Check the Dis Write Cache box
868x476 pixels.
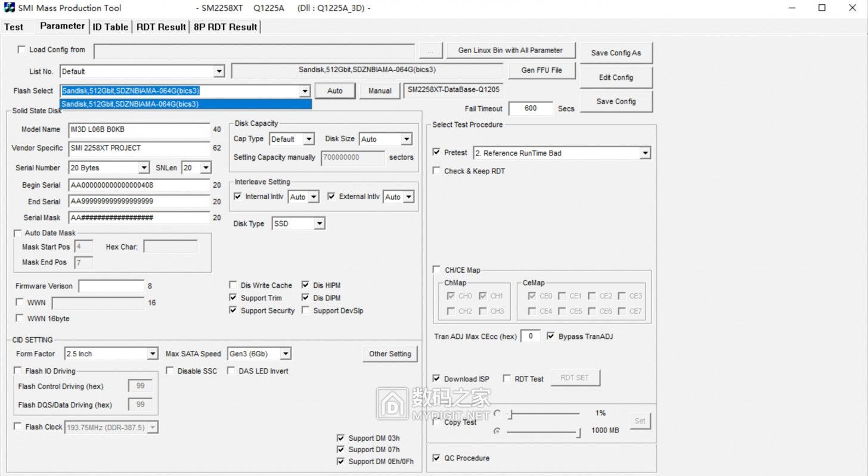[233, 285]
